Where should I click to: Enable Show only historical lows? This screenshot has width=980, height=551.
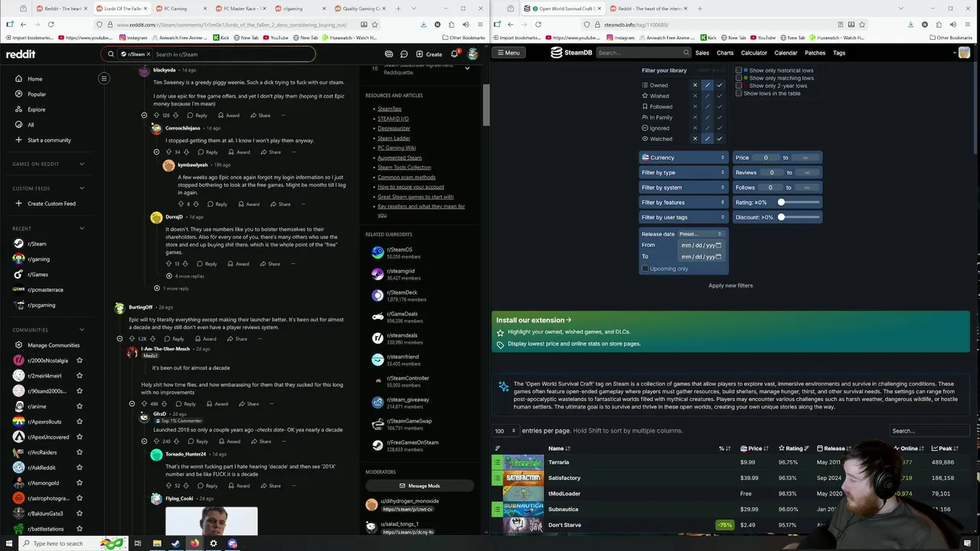coord(739,70)
